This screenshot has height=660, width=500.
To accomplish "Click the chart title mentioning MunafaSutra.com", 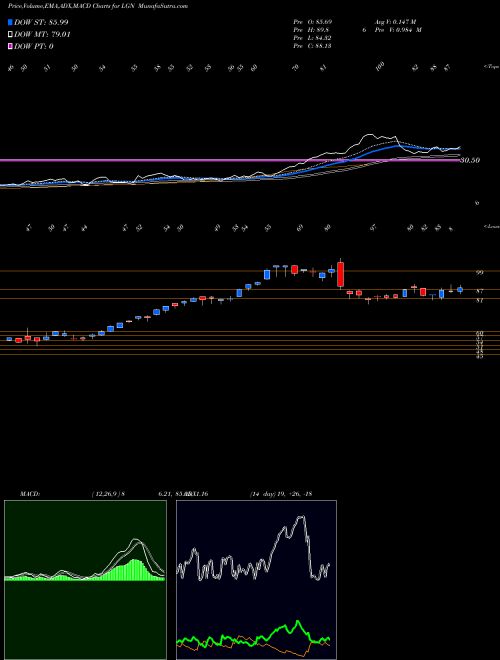I will pos(98,6).
